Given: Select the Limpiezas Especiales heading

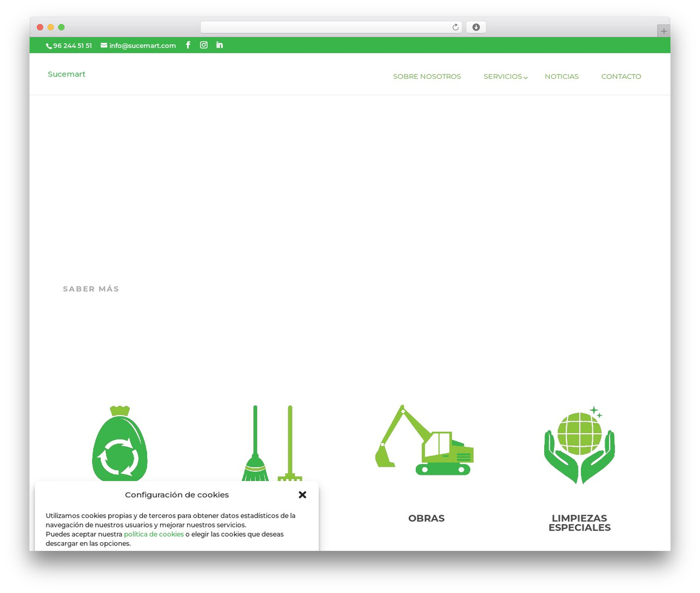Looking at the screenshot, I should (580, 523).
